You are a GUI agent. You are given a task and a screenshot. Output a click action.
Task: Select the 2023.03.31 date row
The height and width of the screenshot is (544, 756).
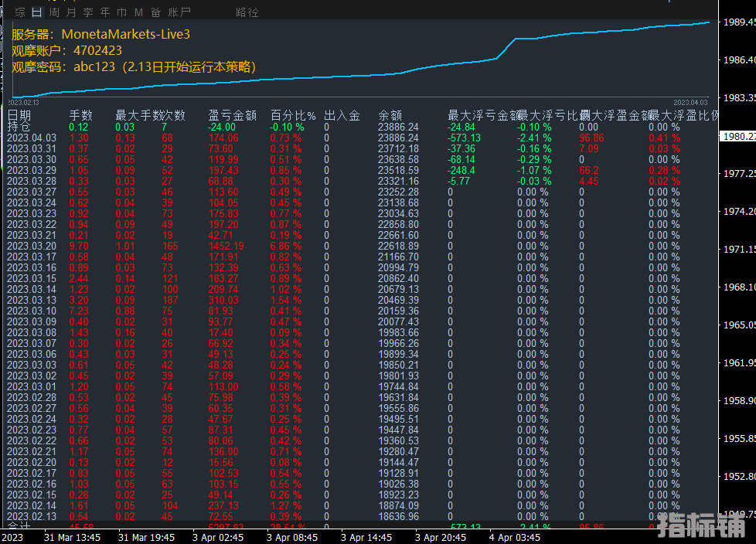[32, 149]
